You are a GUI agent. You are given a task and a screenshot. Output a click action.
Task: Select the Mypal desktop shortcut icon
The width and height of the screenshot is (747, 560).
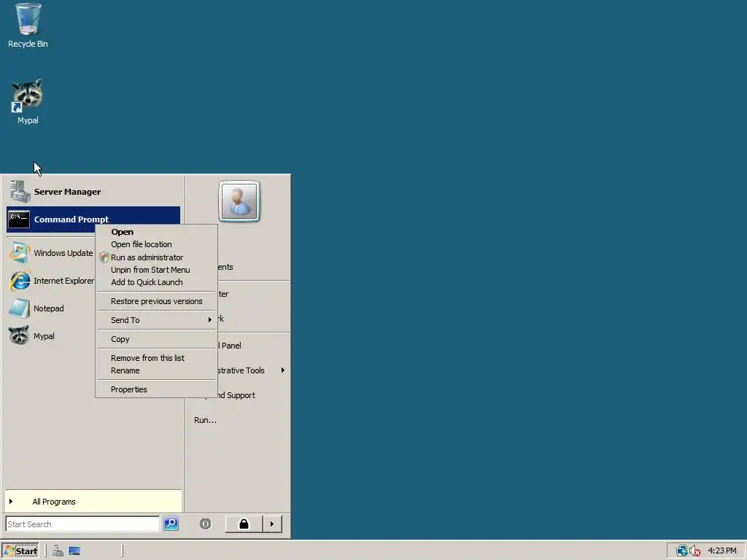[x=28, y=101]
